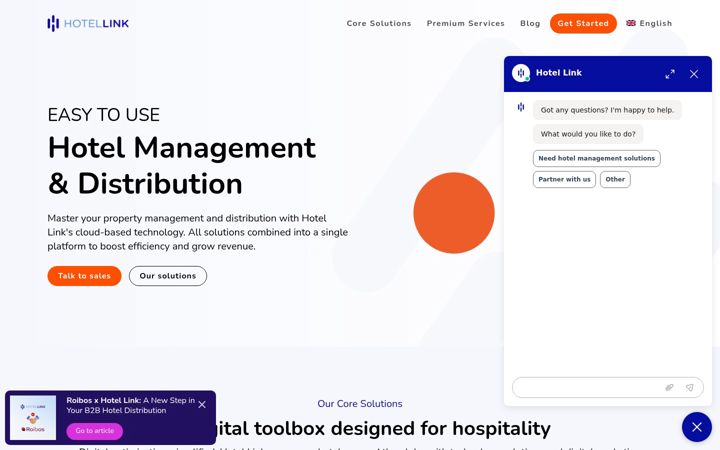The height and width of the screenshot is (450, 720).
Task: Open the English language selector
Action: [649, 23]
